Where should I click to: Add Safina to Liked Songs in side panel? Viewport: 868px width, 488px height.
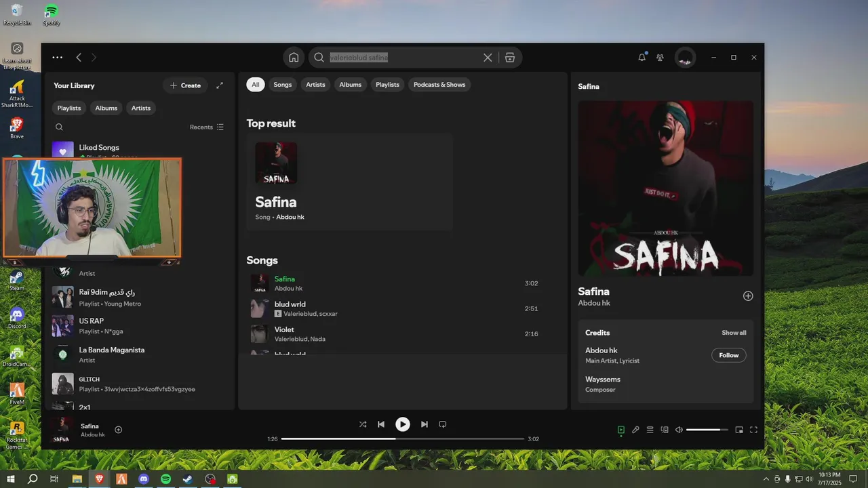(x=748, y=296)
